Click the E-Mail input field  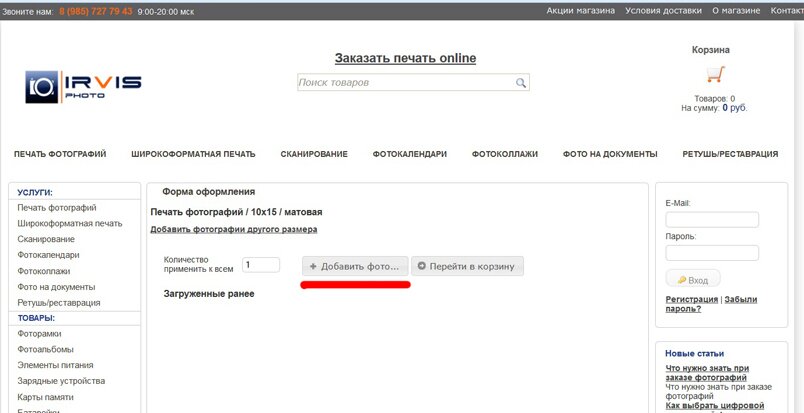coord(712,220)
